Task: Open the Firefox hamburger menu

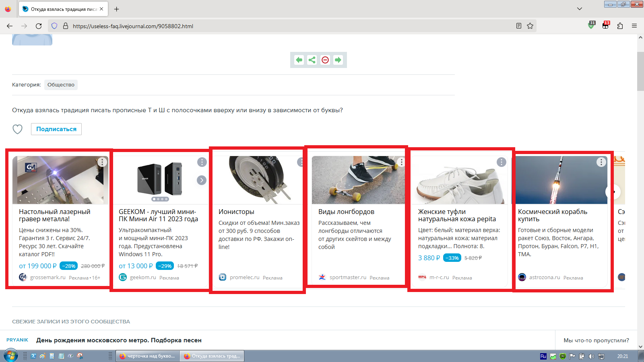Action: click(x=635, y=26)
